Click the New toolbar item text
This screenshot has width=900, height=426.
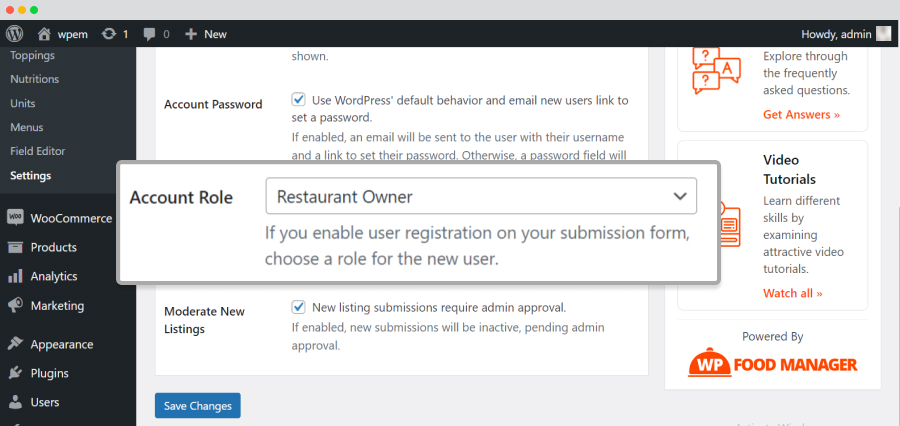click(215, 34)
